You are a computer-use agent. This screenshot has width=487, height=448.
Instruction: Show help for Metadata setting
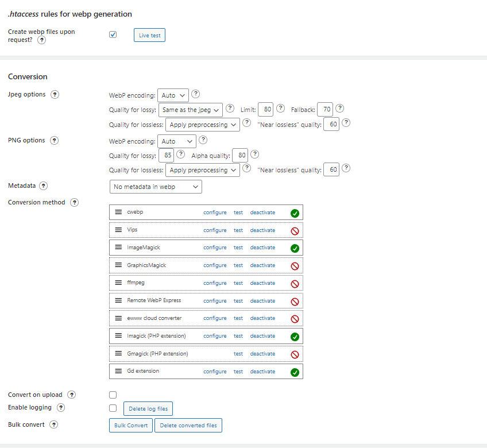coord(43,186)
